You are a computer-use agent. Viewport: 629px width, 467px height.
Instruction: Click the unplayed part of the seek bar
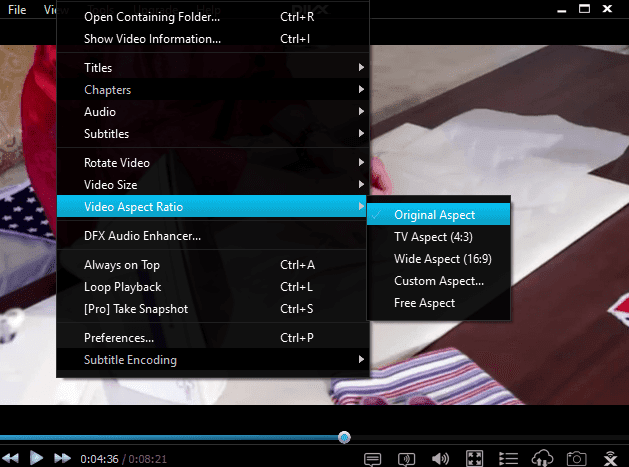pyautogui.click(x=489, y=437)
